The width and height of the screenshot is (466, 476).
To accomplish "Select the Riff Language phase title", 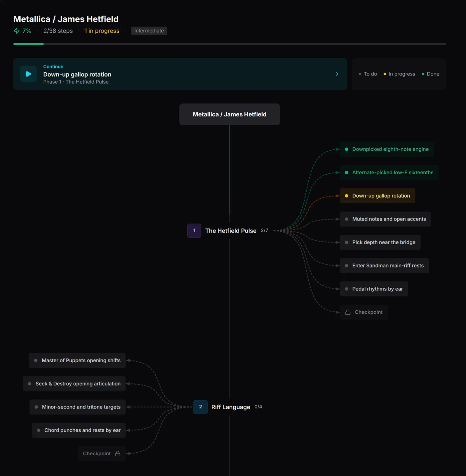I will coord(231,407).
